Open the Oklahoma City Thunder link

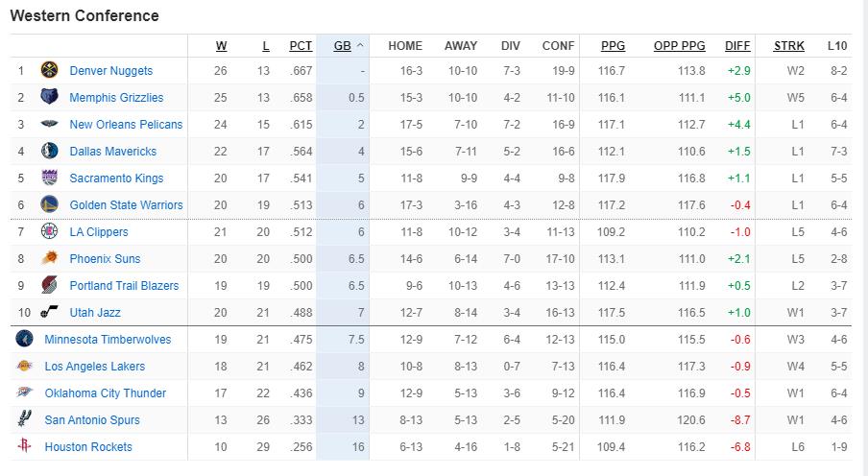pos(106,393)
